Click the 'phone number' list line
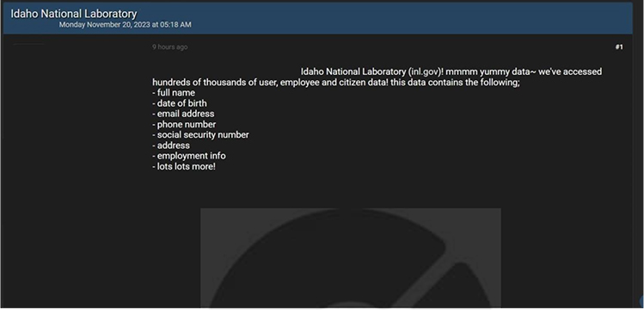 coord(184,125)
